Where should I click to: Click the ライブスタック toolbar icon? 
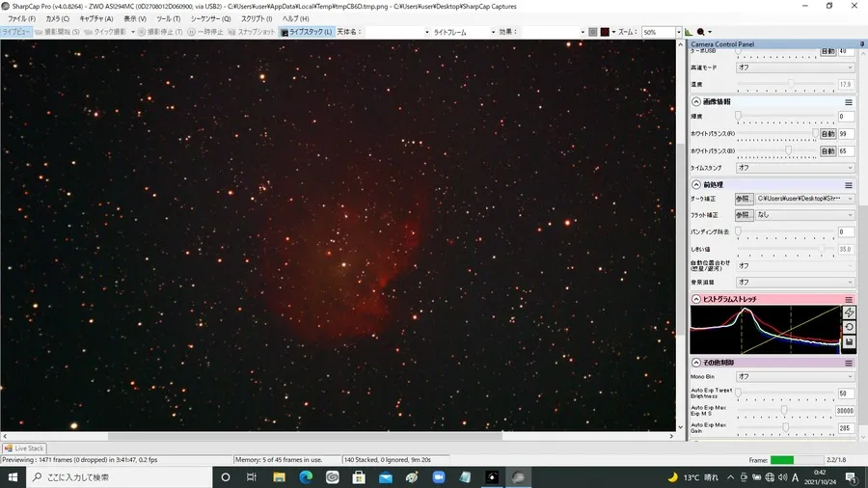[306, 32]
